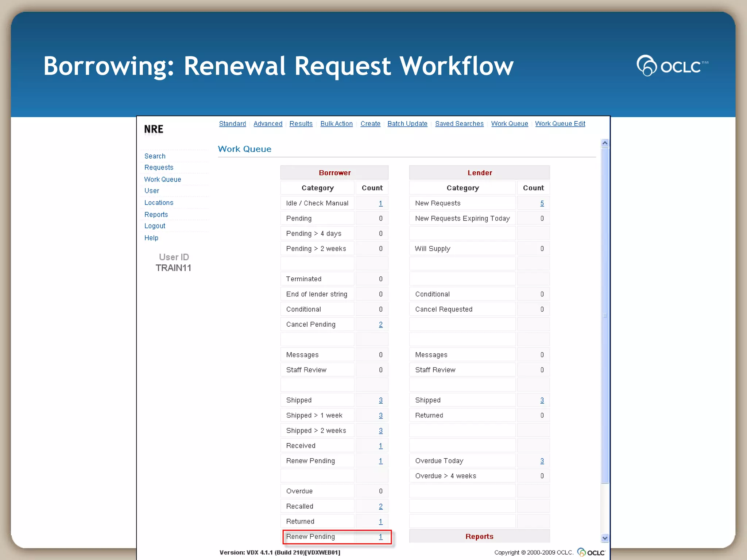This screenshot has width=747, height=560.
Task: Click the vertical scrollbar thumb
Action: click(605, 315)
